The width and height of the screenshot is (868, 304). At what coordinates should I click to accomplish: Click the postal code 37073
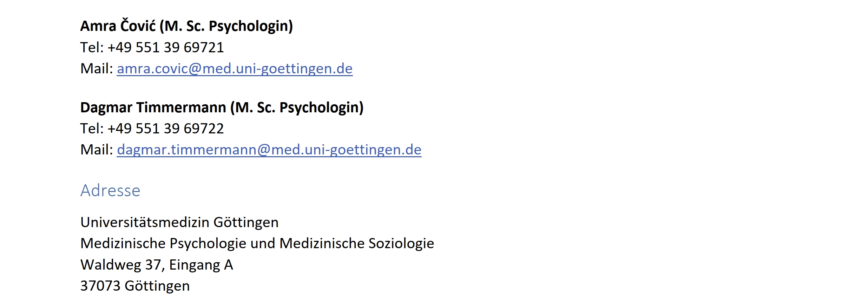tap(100, 286)
